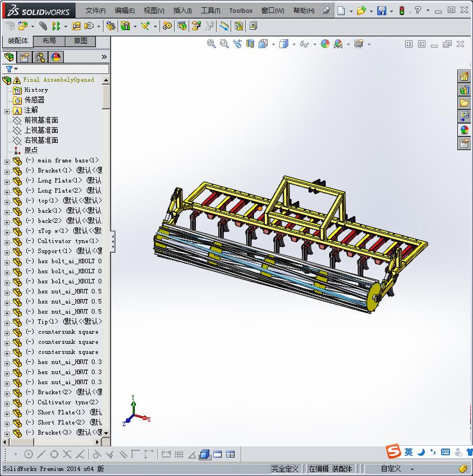The width and height of the screenshot is (473, 476).
Task: Open Design Library icon in task pane
Action: pyautogui.click(x=464, y=90)
